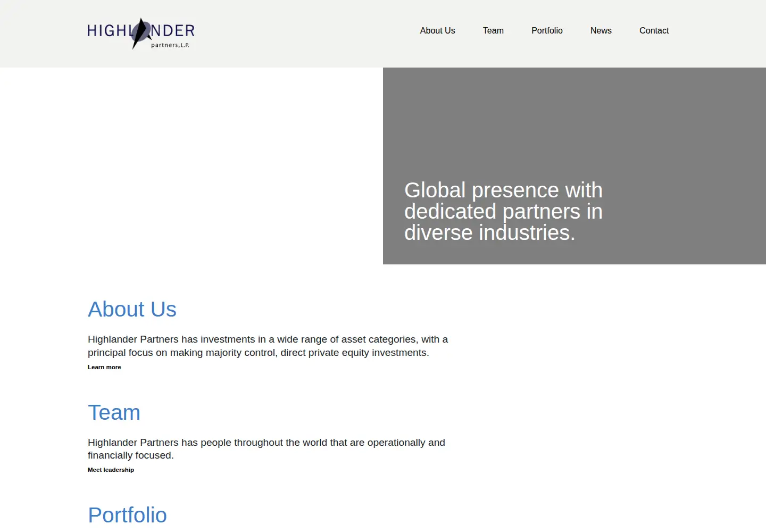Click the Global presence hero banner text

pos(503,211)
